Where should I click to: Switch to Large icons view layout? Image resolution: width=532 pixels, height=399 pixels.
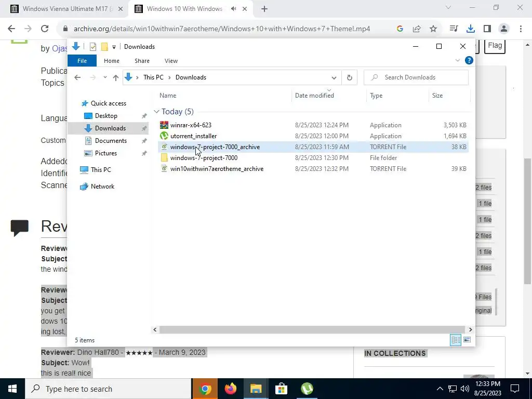click(x=467, y=340)
